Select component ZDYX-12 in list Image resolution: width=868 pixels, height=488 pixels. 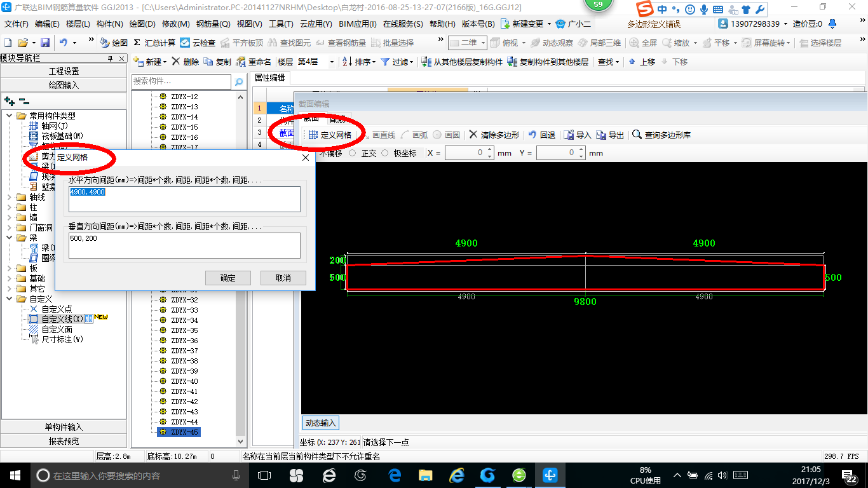[184, 97]
